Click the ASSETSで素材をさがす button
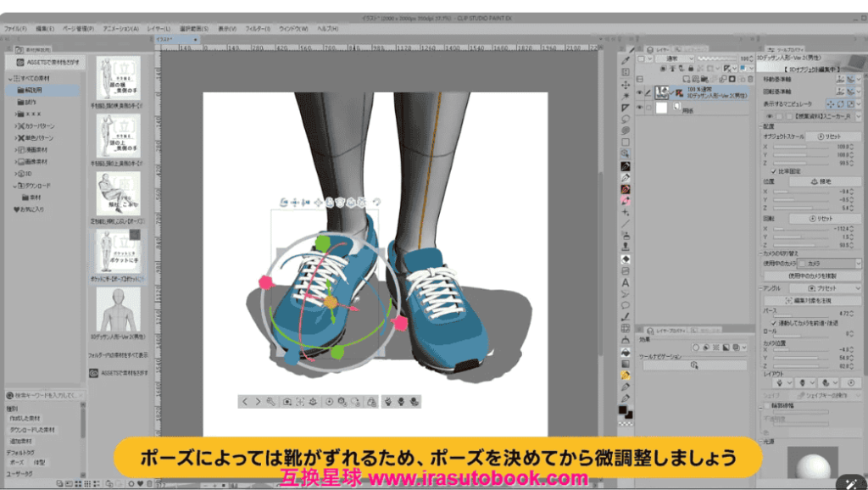The height and width of the screenshot is (490, 868). 44,63
